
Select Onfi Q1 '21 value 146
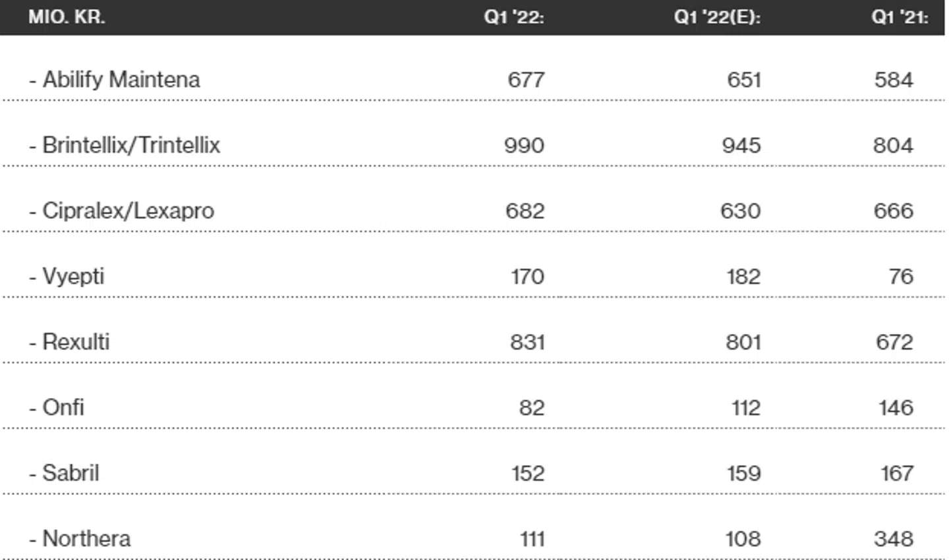(896, 407)
